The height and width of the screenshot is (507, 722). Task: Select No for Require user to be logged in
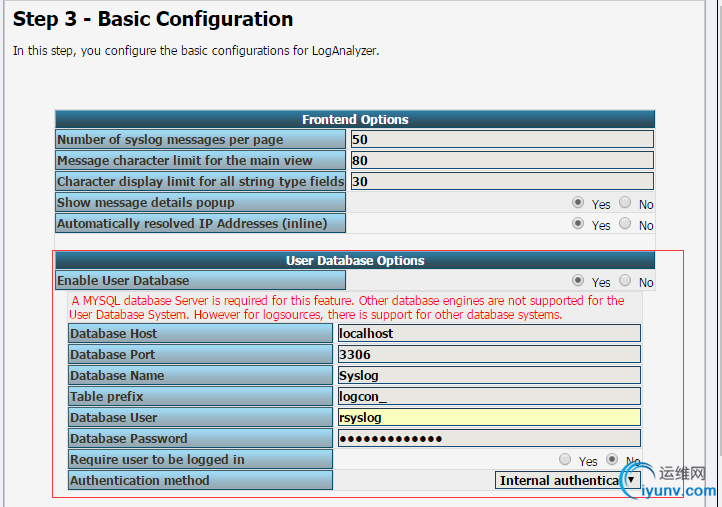[x=612, y=459]
